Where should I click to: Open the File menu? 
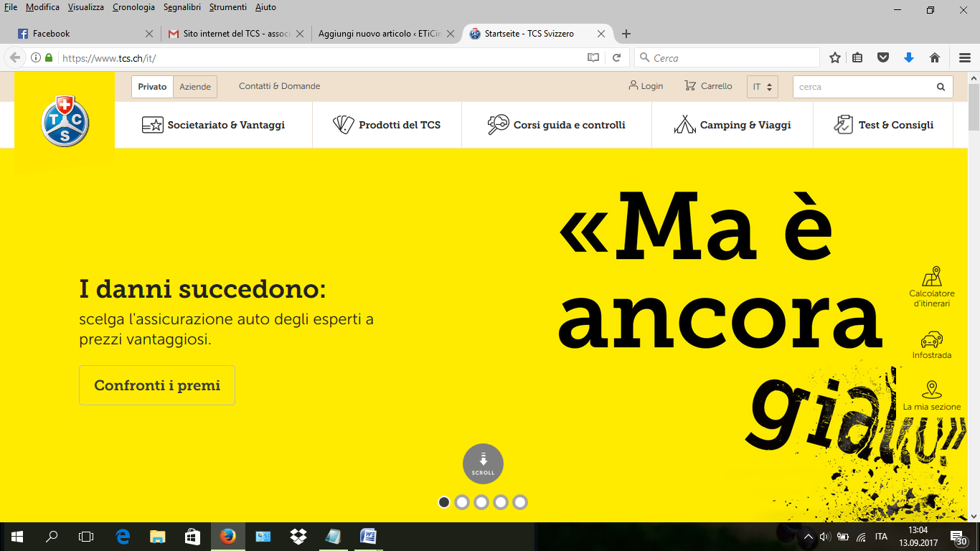pos(11,7)
